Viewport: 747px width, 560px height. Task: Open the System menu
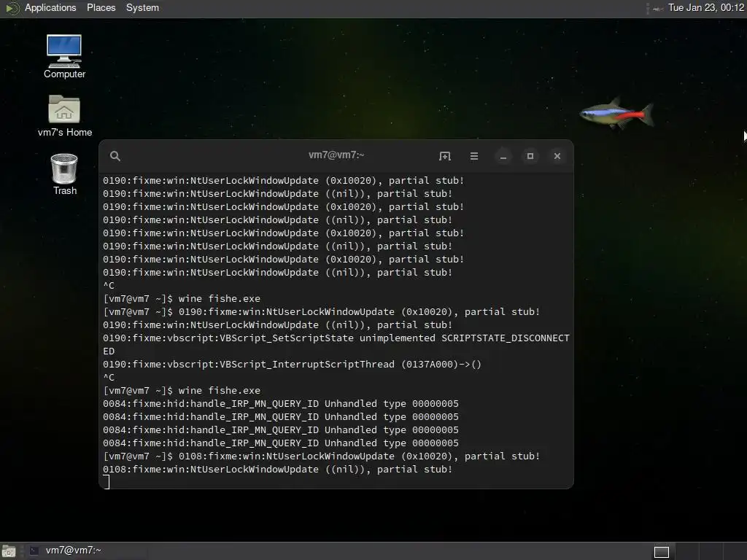point(142,7)
